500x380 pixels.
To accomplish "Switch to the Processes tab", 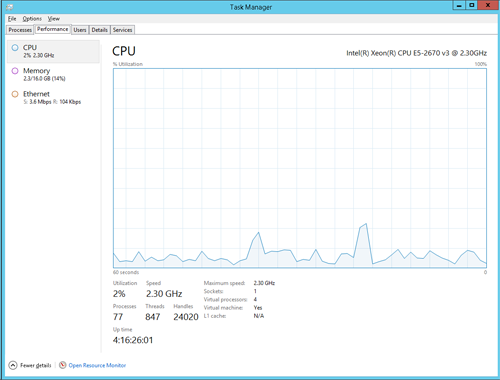I will (x=20, y=30).
